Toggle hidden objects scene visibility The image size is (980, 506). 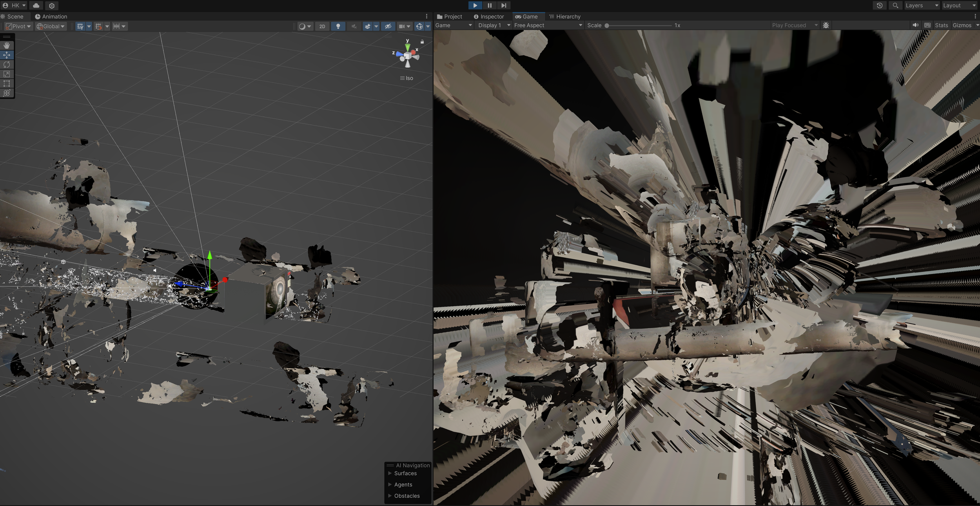coord(388,26)
